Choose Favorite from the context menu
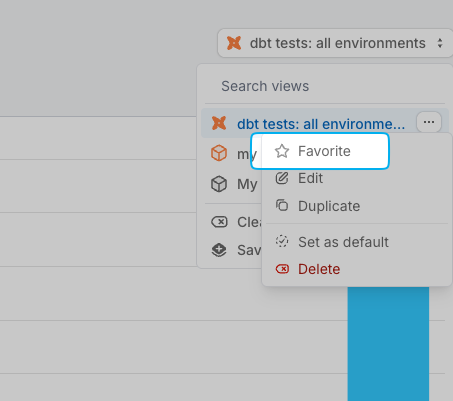Viewport: 453px width, 401px height. point(320,151)
